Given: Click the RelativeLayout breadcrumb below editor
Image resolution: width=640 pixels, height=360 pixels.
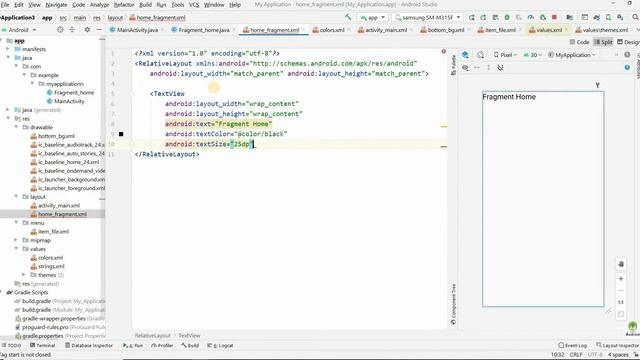Looking at the screenshot, I should [x=153, y=336].
